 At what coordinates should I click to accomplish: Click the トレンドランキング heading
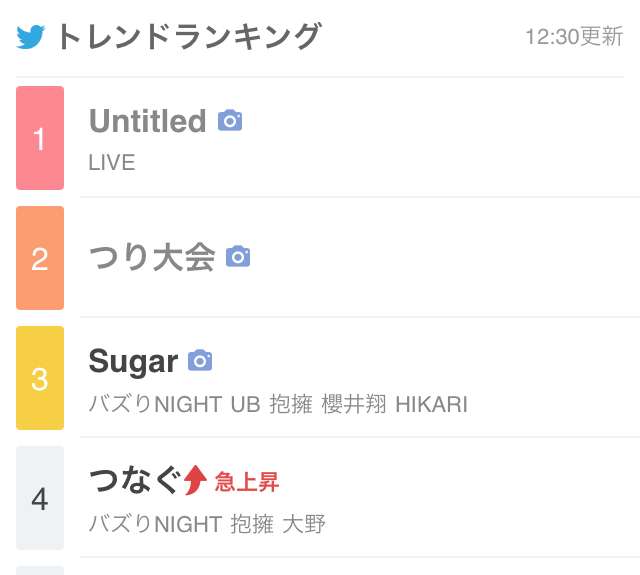click(189, 37)
